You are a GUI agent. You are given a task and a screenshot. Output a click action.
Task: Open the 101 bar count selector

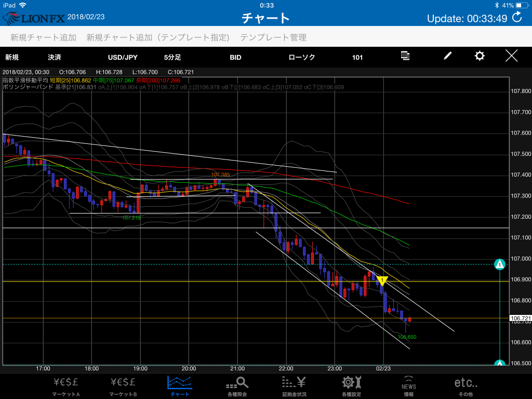357,57
